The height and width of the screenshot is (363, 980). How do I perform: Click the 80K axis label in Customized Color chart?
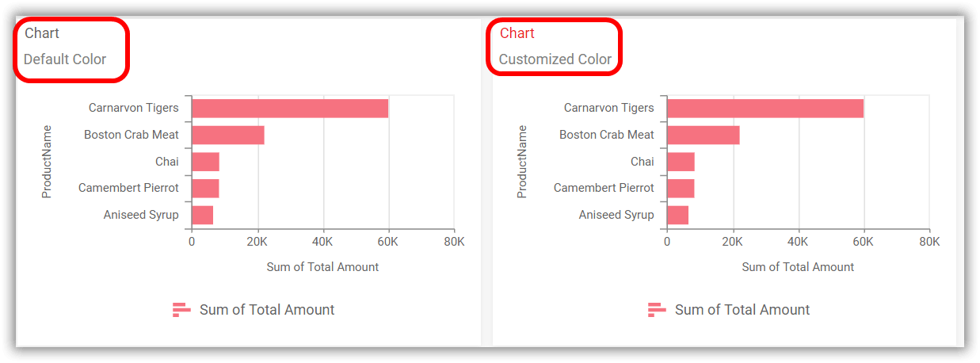(929, 241)
